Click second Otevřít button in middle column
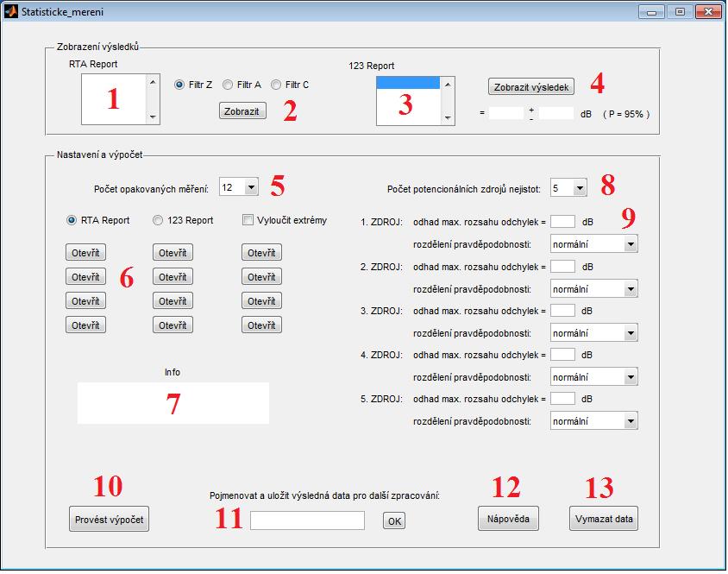 [x=173, y=277]
